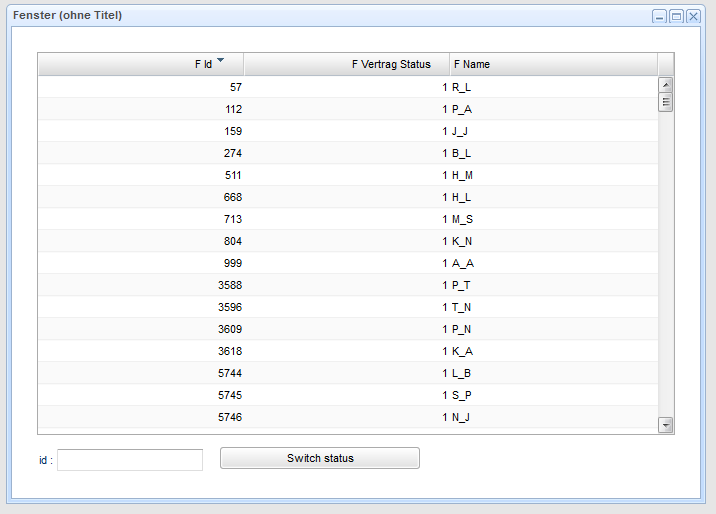
Task: Close the Fenster window
Action: (x=693, y=17)
